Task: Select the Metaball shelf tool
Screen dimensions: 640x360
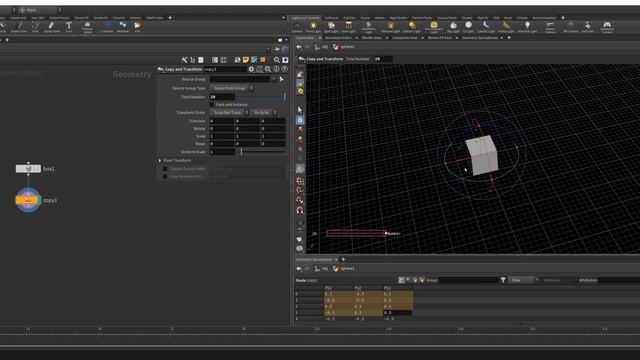Action: click(x=122, y=27)
